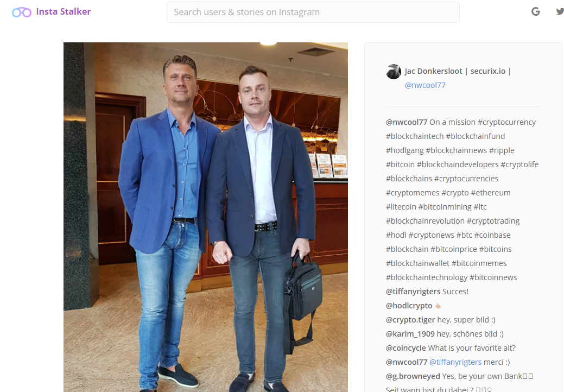Open the #ethereum hashtag
564x392 pixels.
tap(491, 193)
